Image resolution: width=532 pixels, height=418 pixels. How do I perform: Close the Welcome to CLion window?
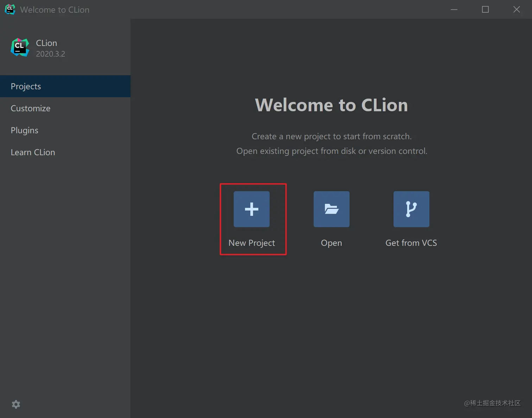pyautogui.click(x=517, y=10)
